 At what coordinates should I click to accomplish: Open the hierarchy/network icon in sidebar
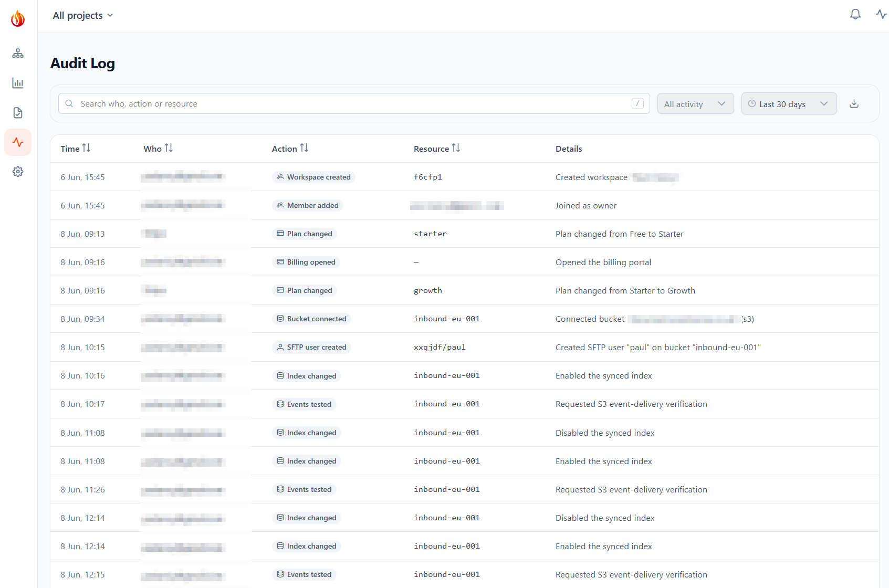click(18, 54)
